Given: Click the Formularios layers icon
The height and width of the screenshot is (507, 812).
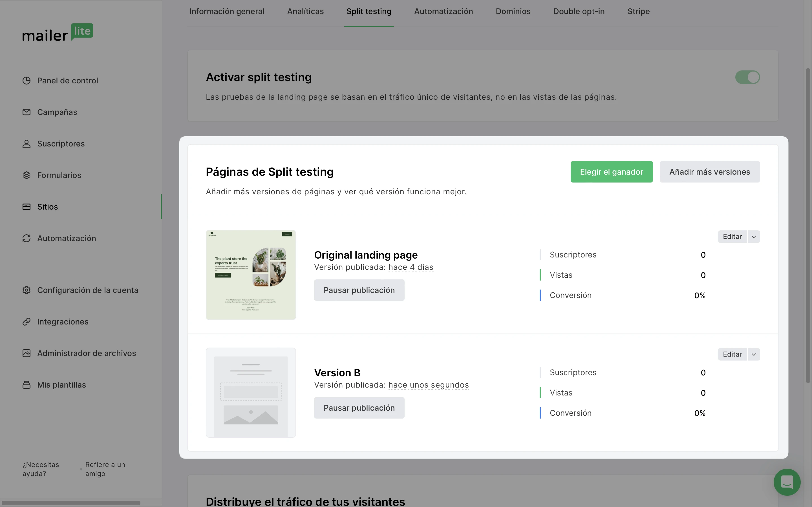Looking at the screenshot, I should point(27,175).
